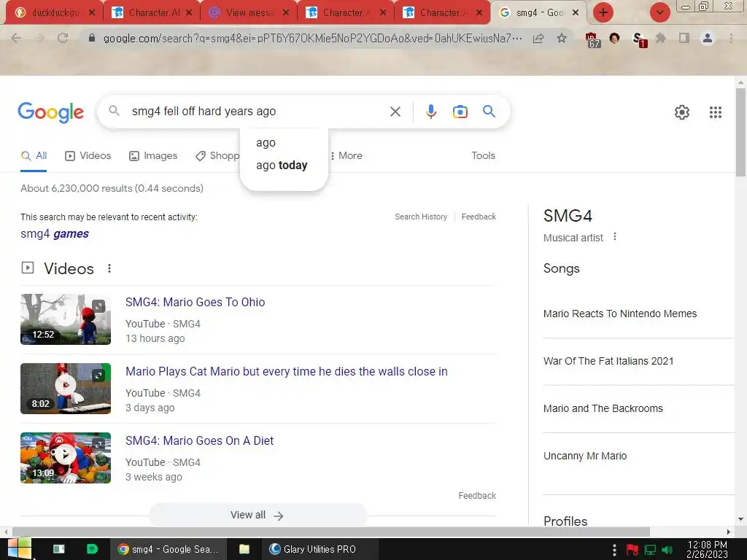Click the taskbar clock showing 12:08 PM

[x=708, y=550]
